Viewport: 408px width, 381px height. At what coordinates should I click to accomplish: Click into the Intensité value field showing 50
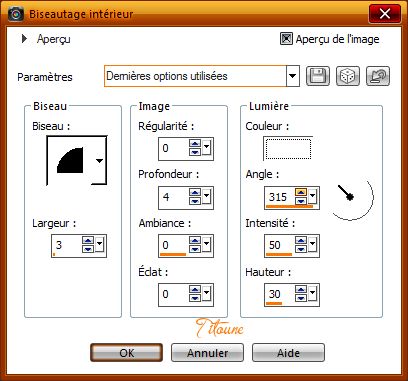(x=280, y=246)
